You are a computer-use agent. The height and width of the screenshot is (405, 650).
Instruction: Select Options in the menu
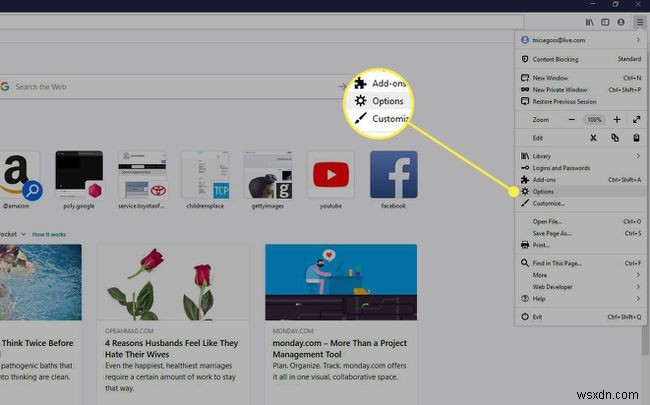click(x=580, y=192)
